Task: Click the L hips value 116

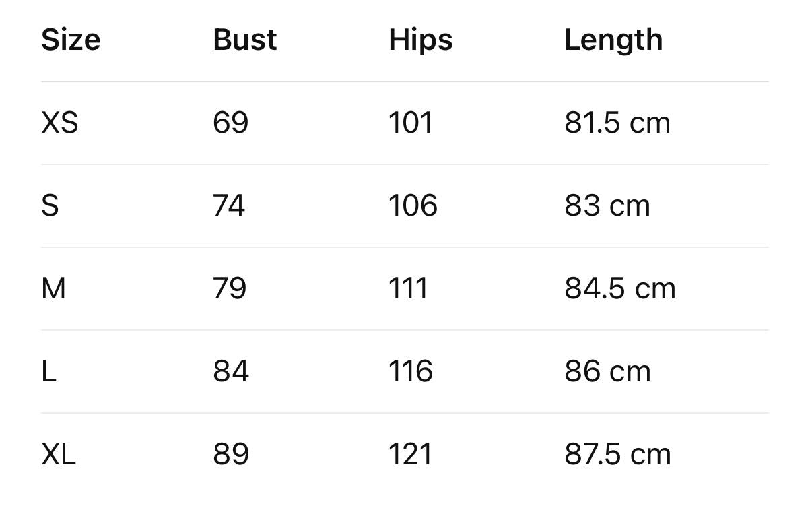Action: [x=410, y=371]
